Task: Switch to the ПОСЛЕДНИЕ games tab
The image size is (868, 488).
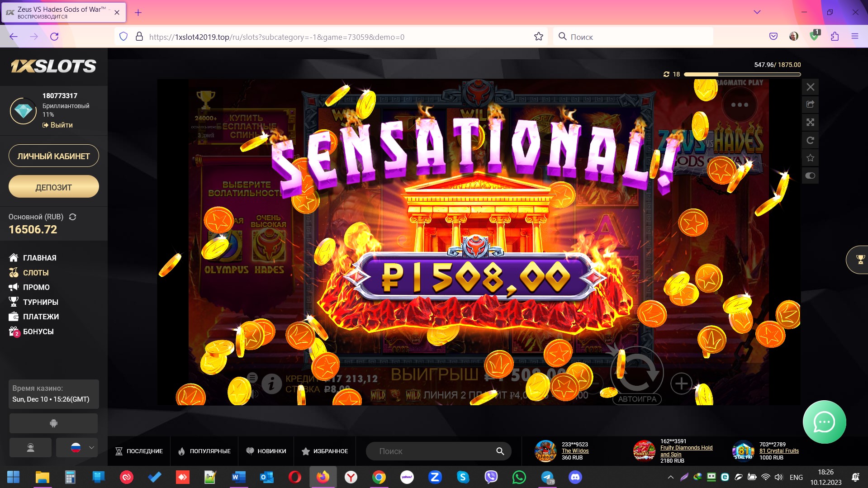Action: 139,451
